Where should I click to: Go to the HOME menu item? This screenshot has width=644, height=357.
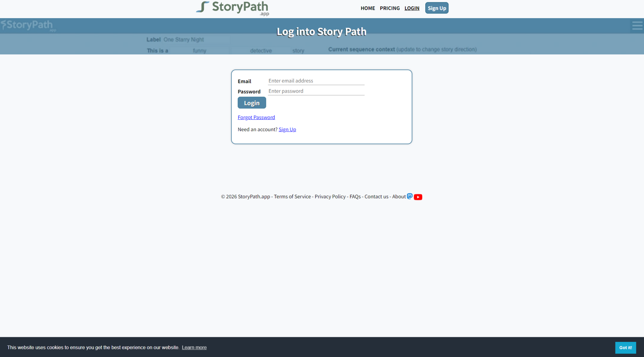point(368,8)
